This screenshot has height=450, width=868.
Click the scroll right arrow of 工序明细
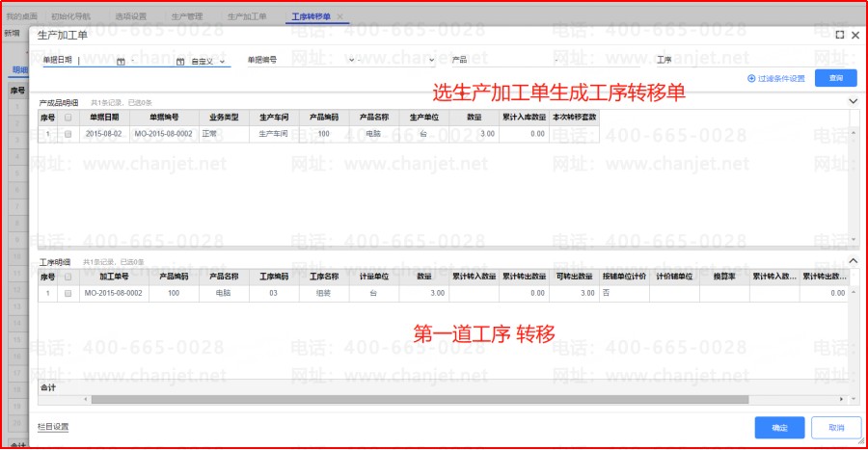click(841, 399)
